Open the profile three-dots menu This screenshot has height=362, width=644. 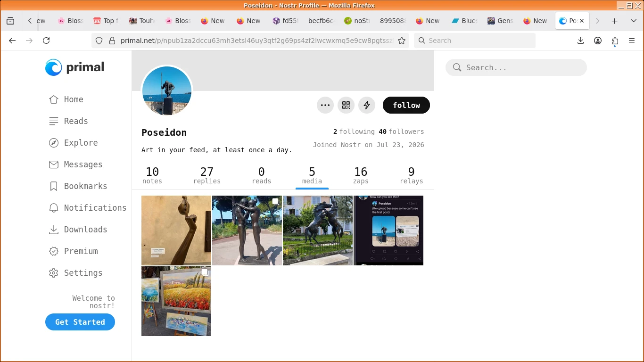click(325, 105)
